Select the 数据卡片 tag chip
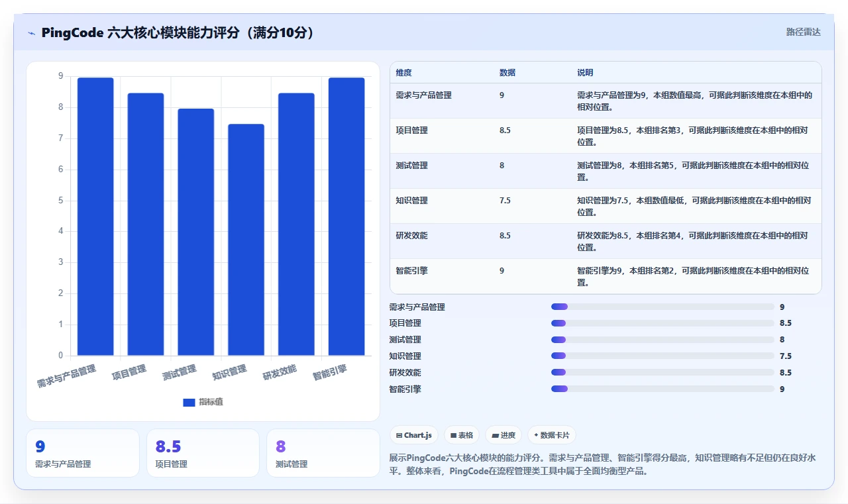This screenshot has height=504, width=848. click(x=552, y=435)
